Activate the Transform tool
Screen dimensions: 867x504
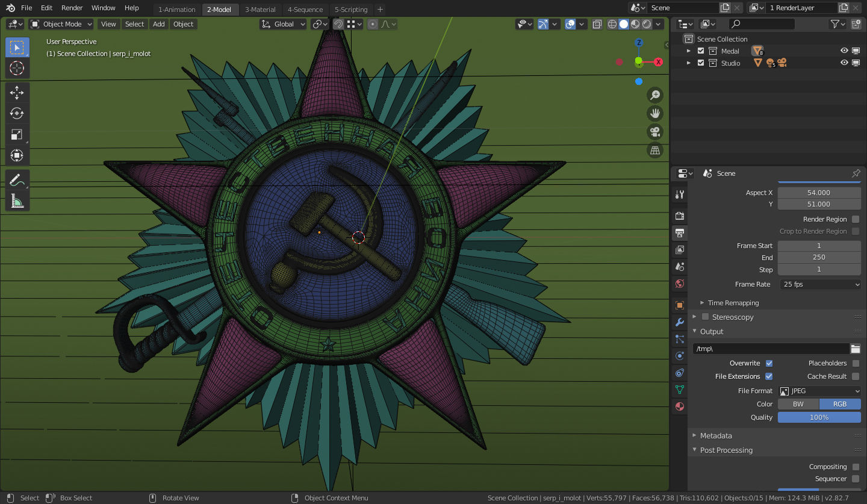coord(17,155)
